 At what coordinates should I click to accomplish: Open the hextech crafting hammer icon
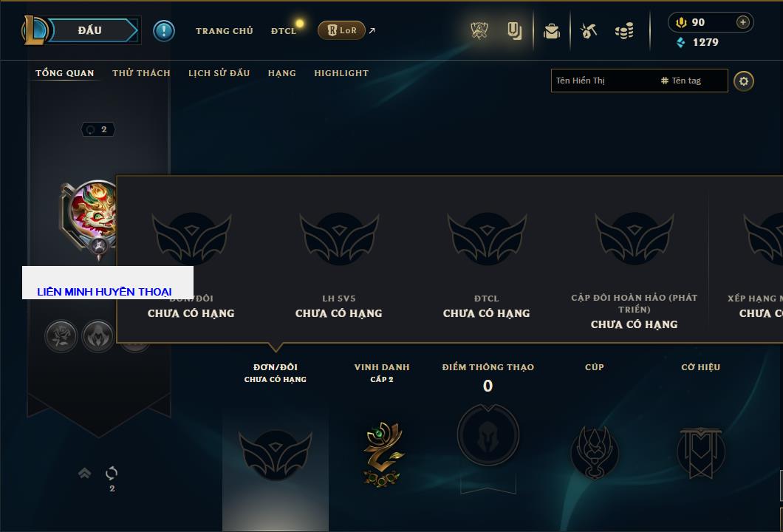(589, 31)
